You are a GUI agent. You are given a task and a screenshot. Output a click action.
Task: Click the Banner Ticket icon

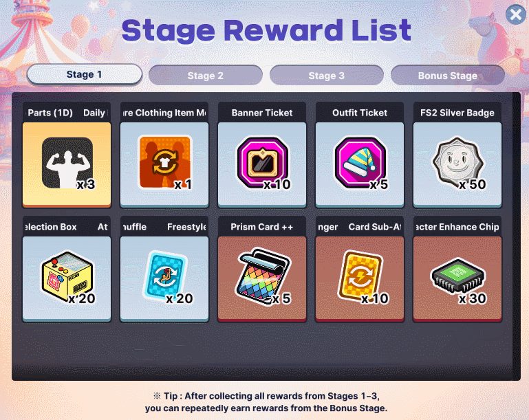262,162
